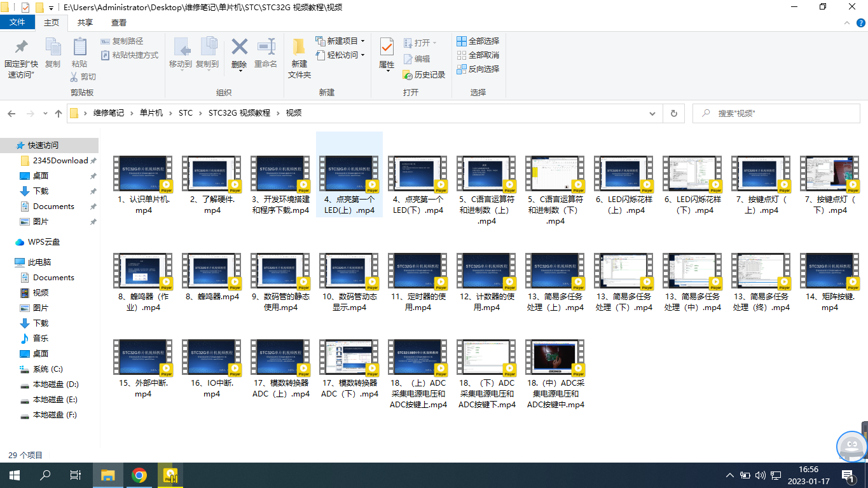Select 10、数码管动态显示.mp4
The width and height of the screenshot is (868, 488).
(x=349, y=282)
